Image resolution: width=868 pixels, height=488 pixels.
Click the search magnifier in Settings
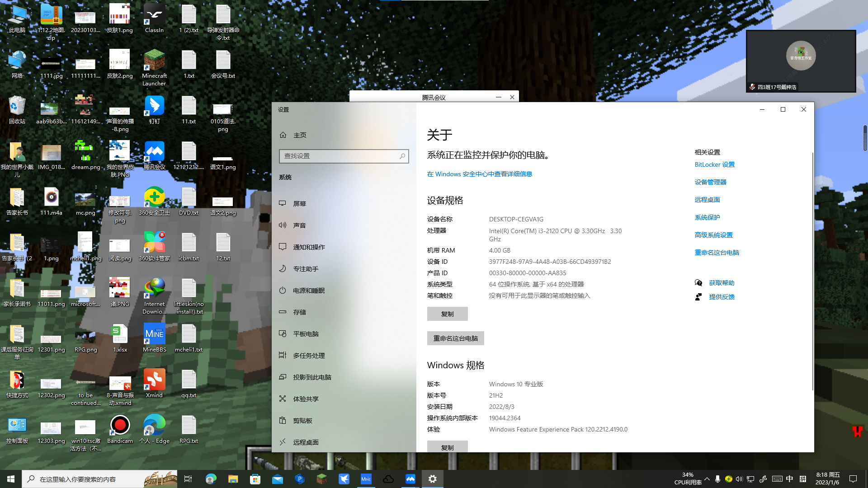pos(402,156)
